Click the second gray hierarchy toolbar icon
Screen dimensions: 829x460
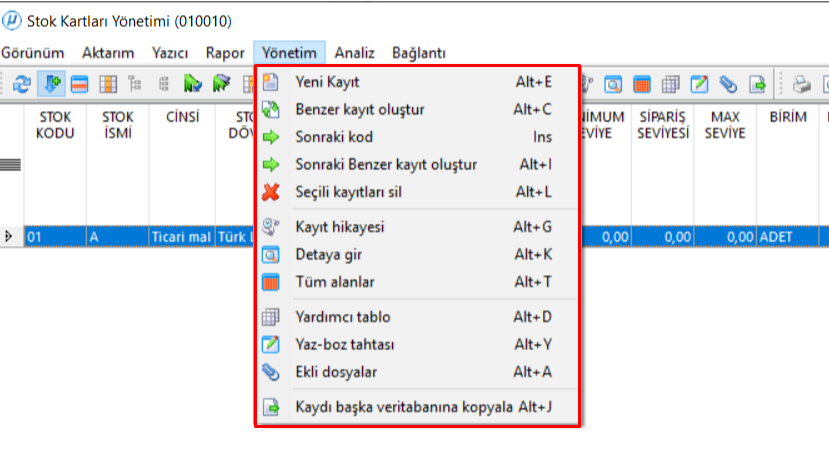(164, 84)
